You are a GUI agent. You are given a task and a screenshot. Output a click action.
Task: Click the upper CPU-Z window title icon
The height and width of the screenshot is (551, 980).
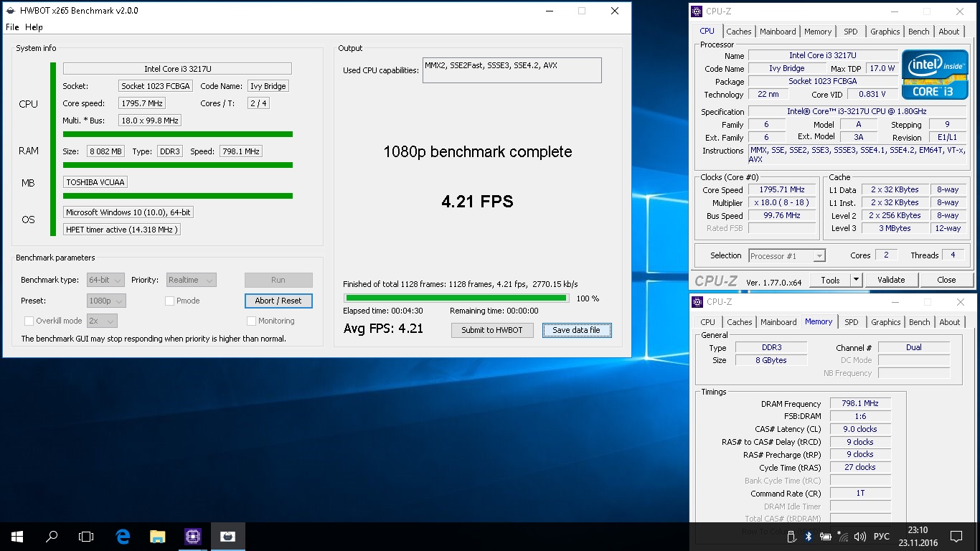tap(697, 11)
